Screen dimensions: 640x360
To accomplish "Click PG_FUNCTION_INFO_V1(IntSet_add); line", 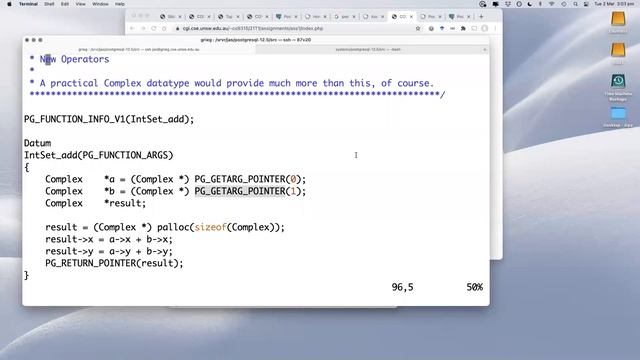I will pyautogui.click(x=109, y=119).
